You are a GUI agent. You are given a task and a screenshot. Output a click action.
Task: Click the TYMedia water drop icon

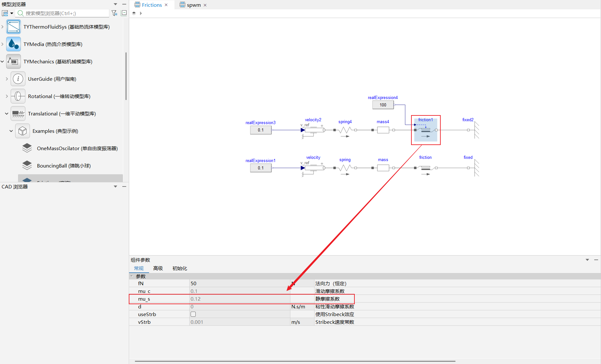(14, 44)
